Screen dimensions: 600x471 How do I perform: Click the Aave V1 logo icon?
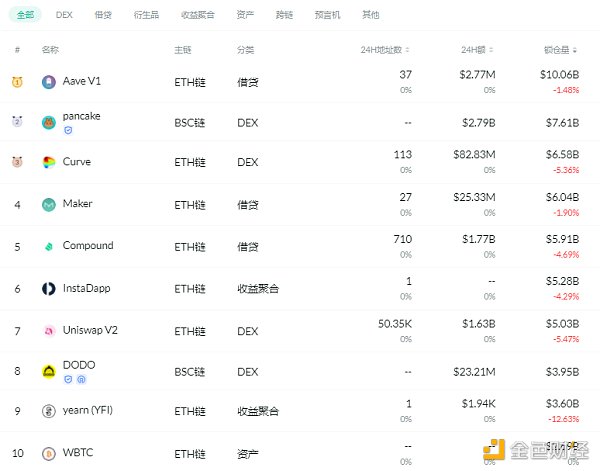point(49,82)
